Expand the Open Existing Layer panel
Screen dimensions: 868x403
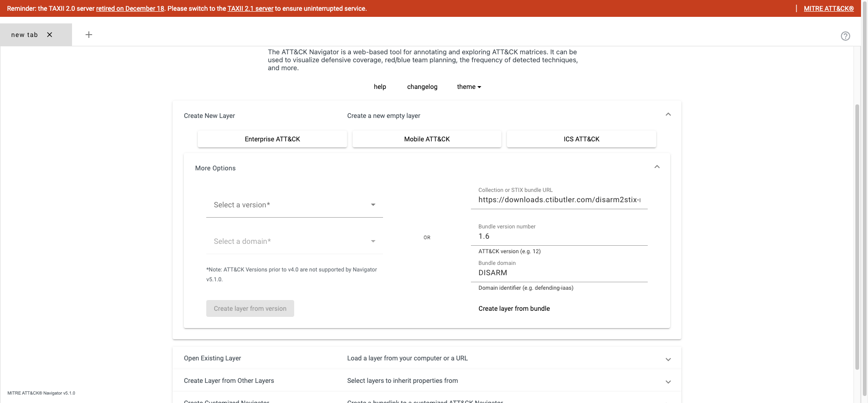668,359
